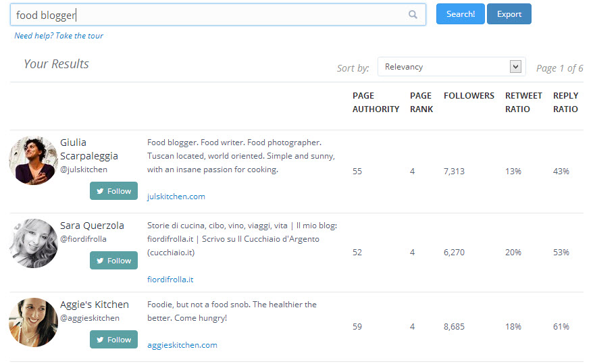Visit the julskitchen.com link
Viewport: 593px width, 364px height.
[x=176, y=197]
